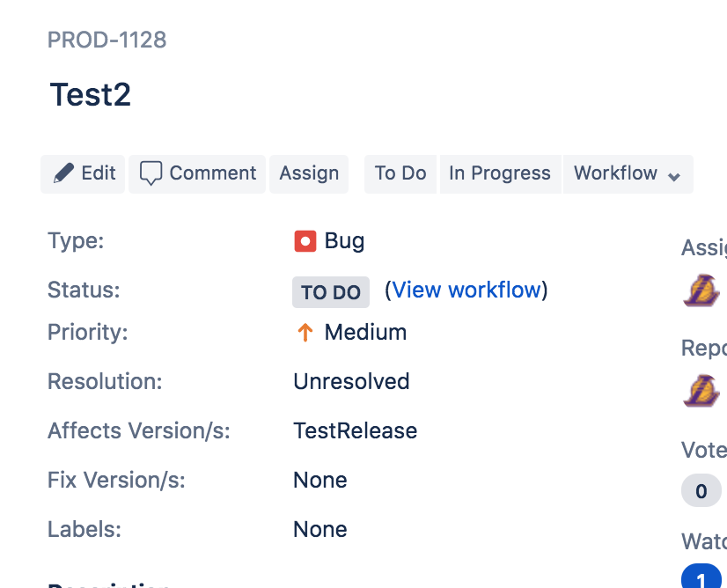Click the TestRelease affects version value
Viewport: 727px width, 588px height.
point(356,430)
